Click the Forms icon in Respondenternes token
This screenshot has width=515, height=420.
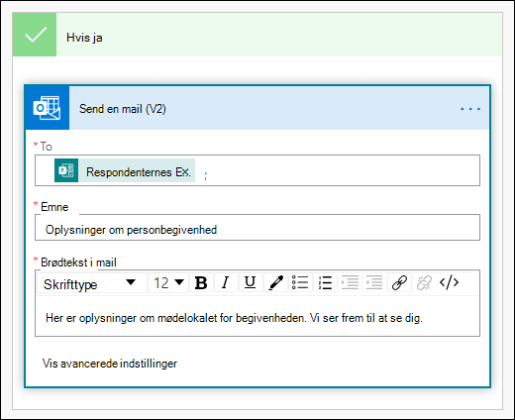[x=66, y=170]
